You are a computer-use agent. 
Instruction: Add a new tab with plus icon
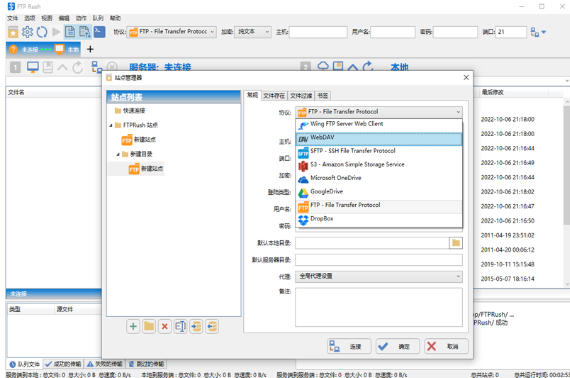click(x=90, y=49)
